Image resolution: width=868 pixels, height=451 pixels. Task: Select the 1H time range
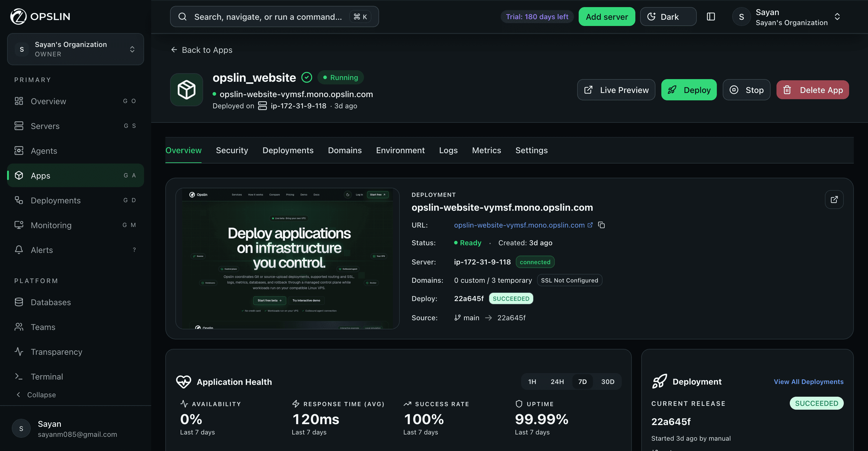click(x=532, y=382)
